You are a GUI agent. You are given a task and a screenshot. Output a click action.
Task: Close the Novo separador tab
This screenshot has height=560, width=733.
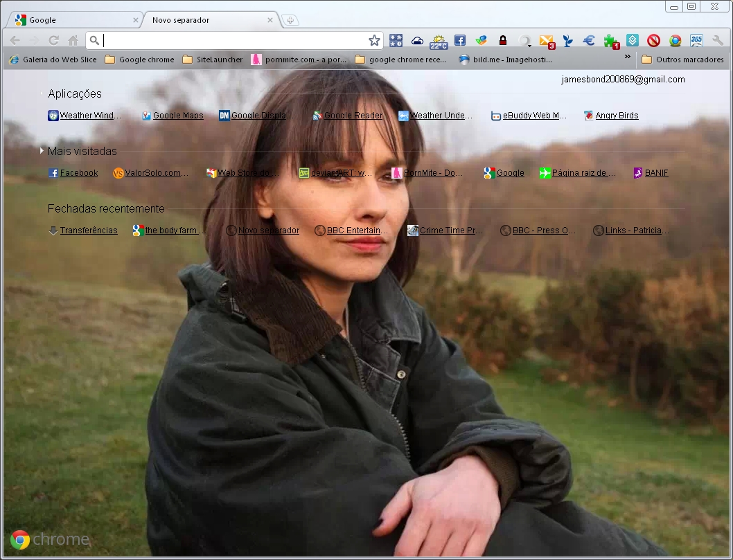point(270,20)
